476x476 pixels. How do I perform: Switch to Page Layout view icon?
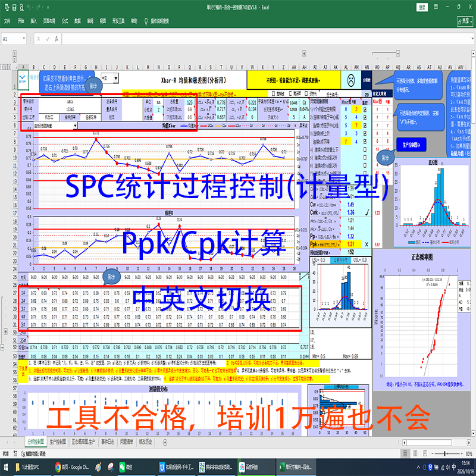pyautogui.click(x=415, y=453)
